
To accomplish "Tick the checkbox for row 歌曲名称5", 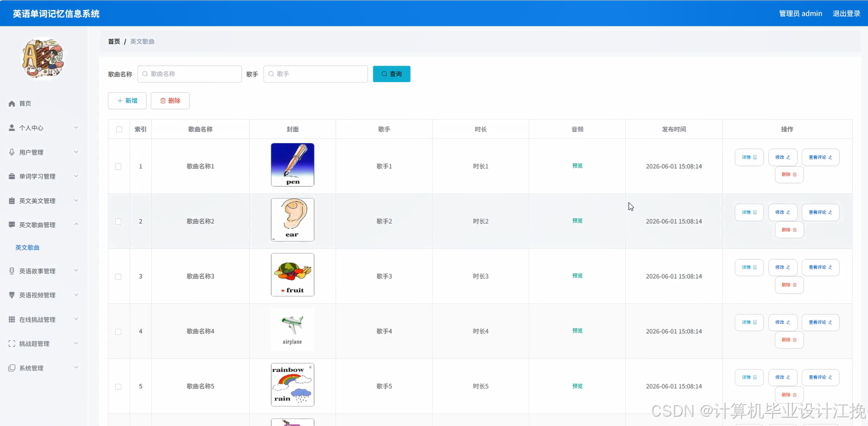I will click(x=118, y=387).
